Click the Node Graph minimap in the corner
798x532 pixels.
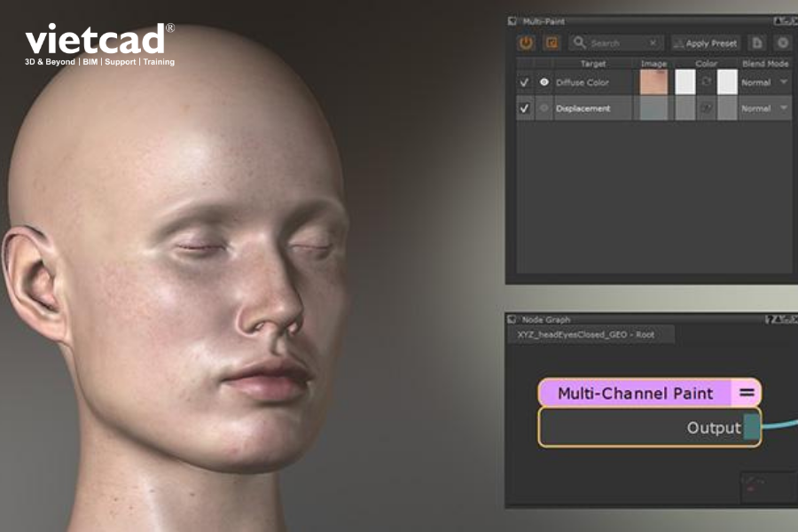click(x=768, y=489)
